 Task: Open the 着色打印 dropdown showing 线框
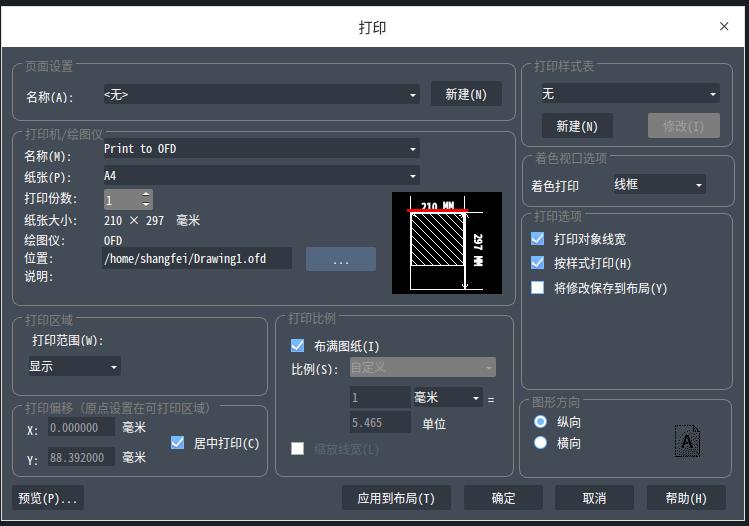coord(659,184)
